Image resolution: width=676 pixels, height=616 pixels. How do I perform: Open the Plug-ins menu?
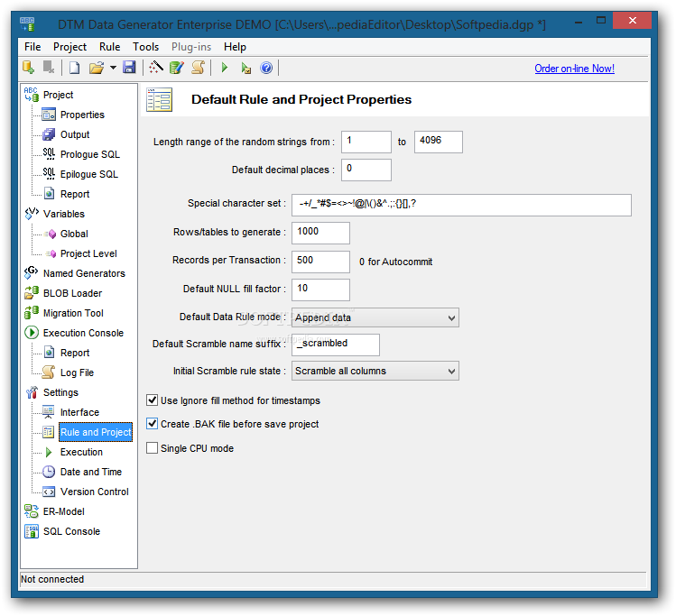pos(191,47)
